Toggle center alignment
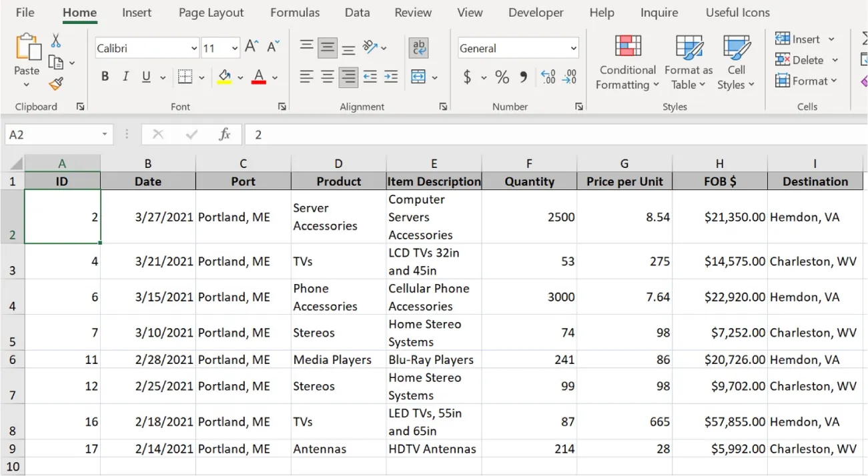868x476 pixels. coord(327,77)
